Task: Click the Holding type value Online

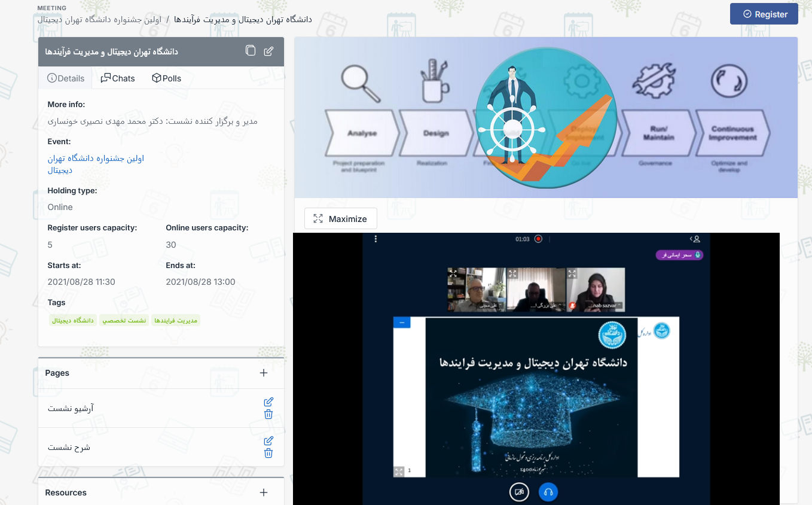Action: pos(60,207)
